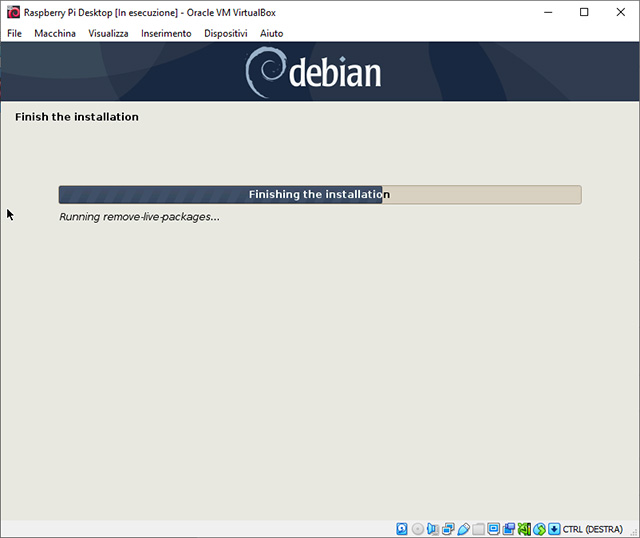Click the green CPU status icon
The height and width of the screenshot is (538, 640).
click(523, 528)
